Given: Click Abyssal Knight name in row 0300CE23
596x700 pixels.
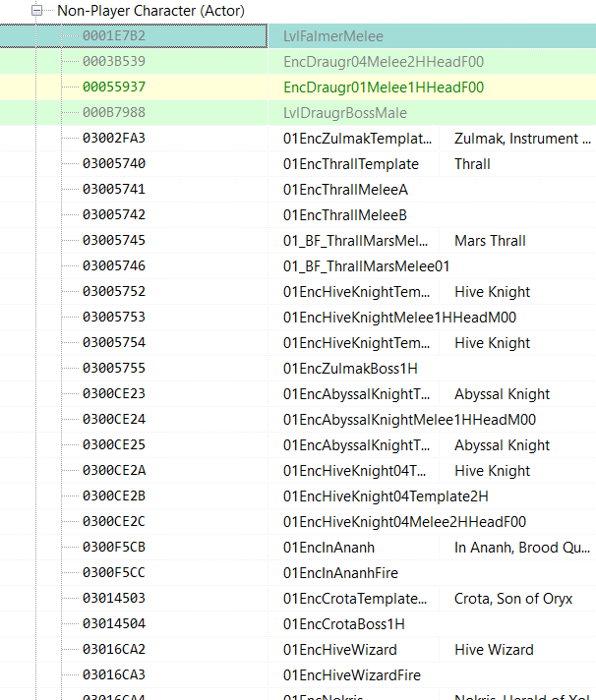Looking at the screenshot, I should [x=502, y=393].
